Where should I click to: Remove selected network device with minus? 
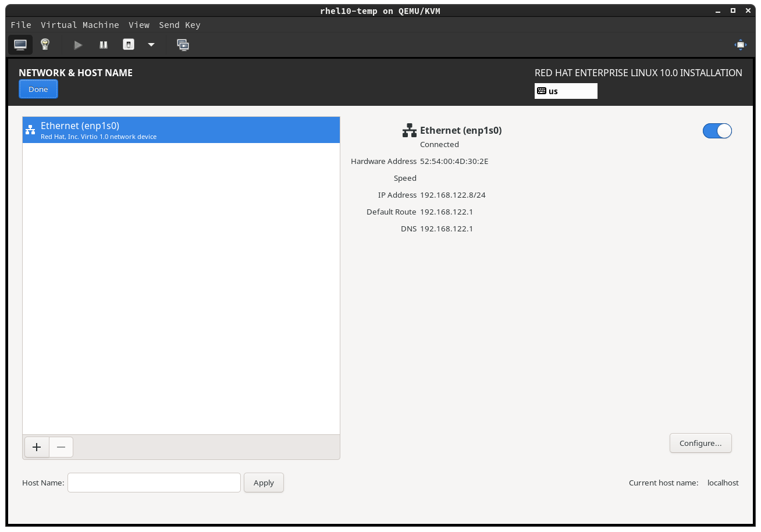(x=61, y=447)
